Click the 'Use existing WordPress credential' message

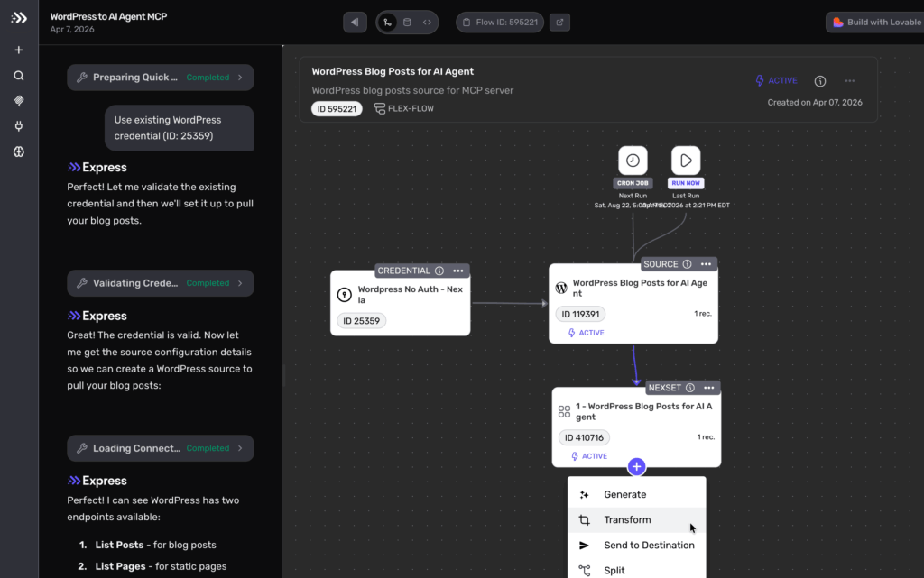180,128
